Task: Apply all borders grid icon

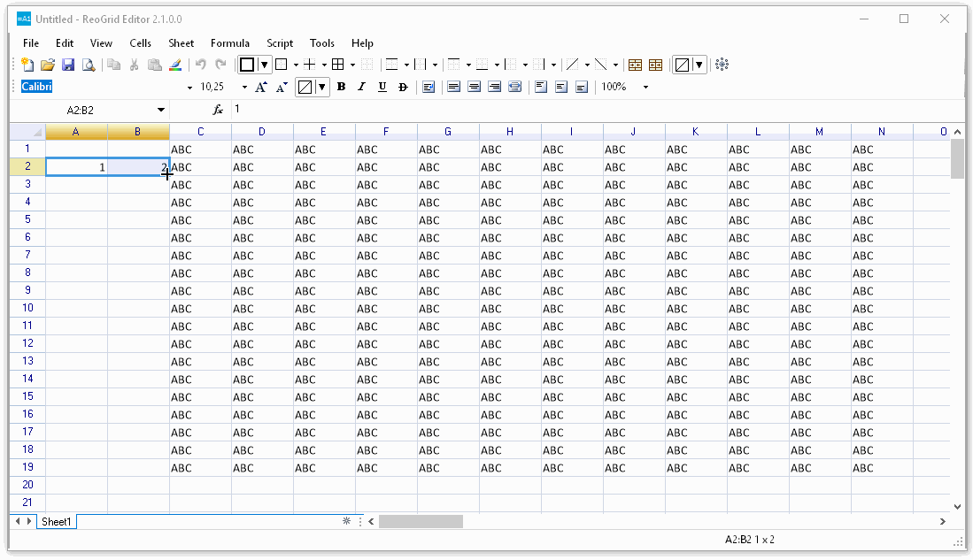Action: pyautogui.click(x=338, y=65)
